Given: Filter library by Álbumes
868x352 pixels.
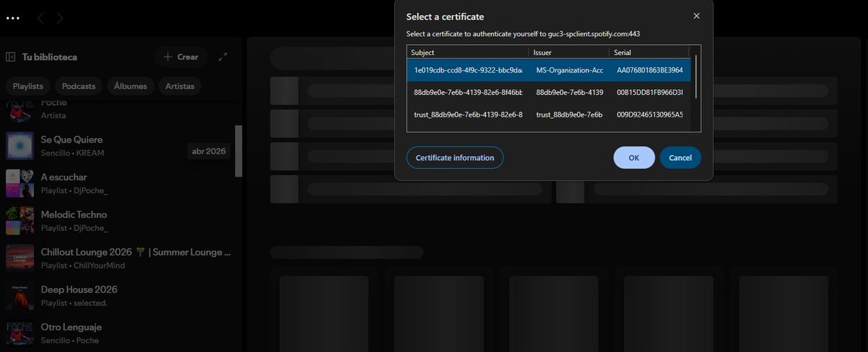Looking at the screenshot, I should pos(130,85).
